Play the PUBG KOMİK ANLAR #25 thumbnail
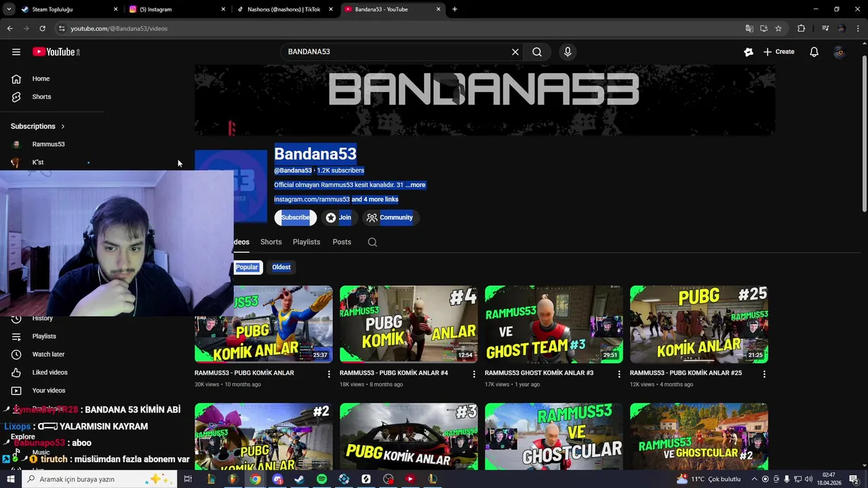The height and width of the screenshot is (488, 868). pyautogui.click(x=699, y=324)
